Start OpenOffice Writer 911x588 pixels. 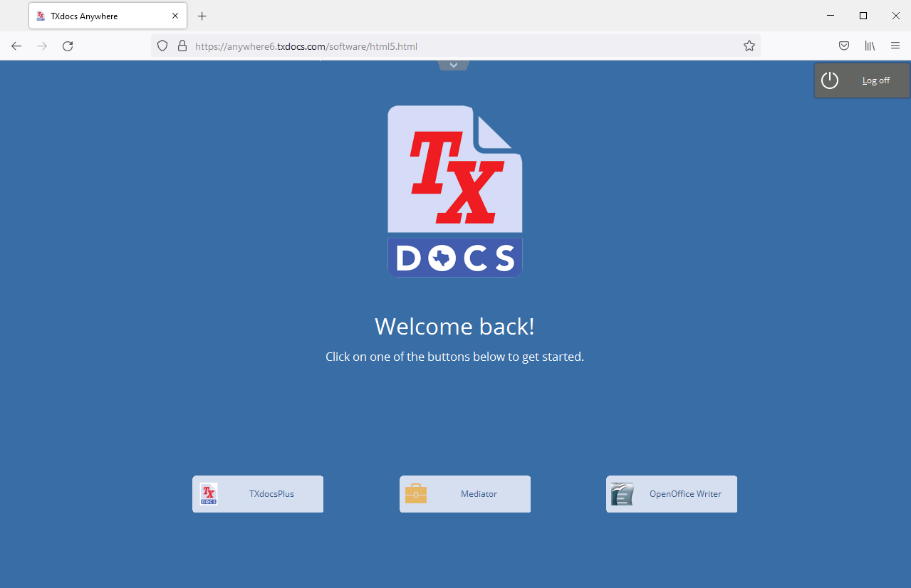(x=672, y=494)
